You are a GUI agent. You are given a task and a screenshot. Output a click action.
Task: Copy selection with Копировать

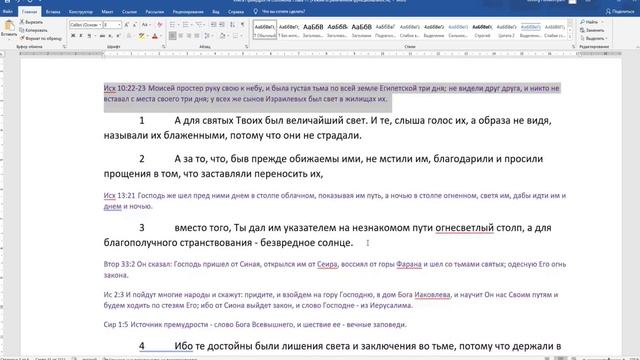(x=33, y=30)
